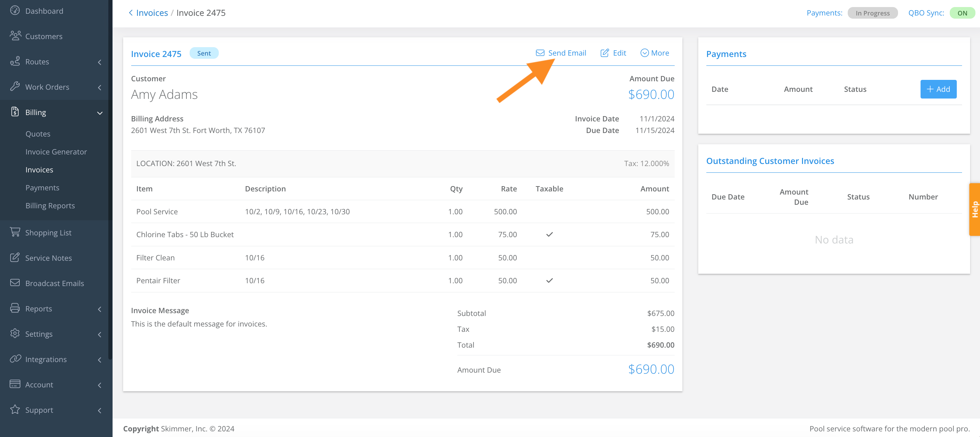This screenshot has width=980, height=437.
Task: Expand the Settings submenu chevron
Action: click(100, 335)
